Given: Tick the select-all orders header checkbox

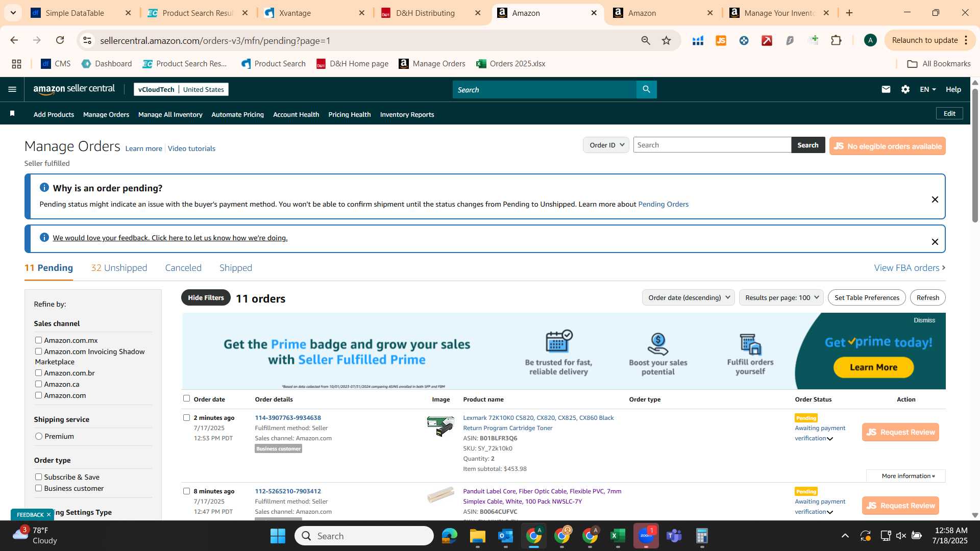Looking at the screenshot, I should (x=186, y=398).
